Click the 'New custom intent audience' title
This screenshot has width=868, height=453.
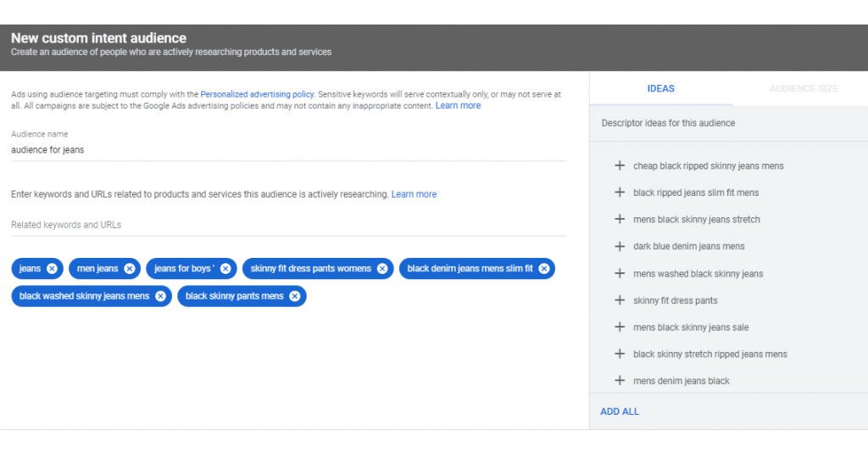click(98, 38)
